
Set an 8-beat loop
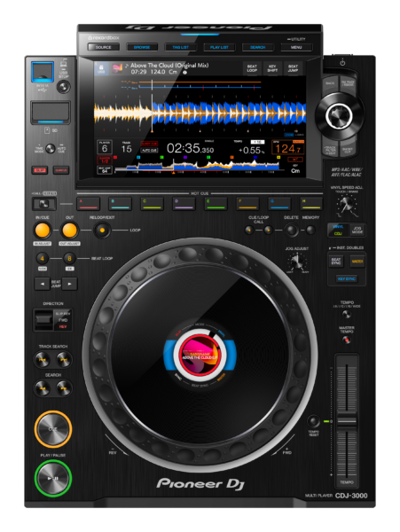69,259
